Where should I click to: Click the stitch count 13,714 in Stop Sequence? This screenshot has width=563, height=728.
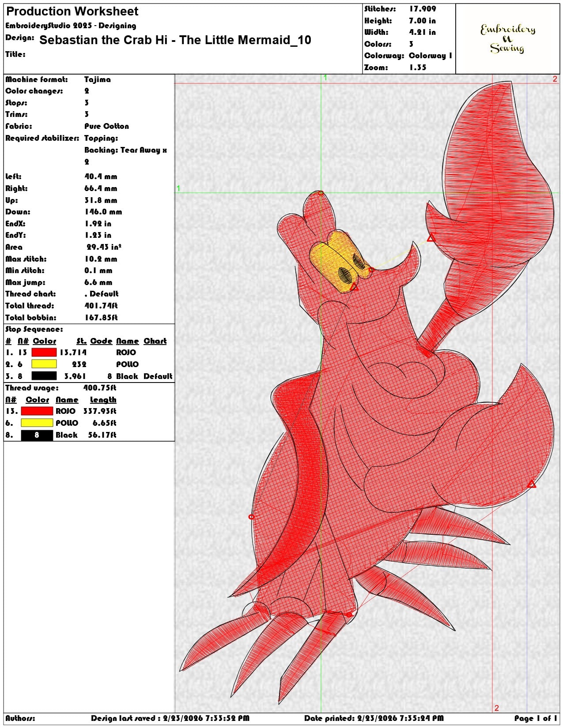(x=73, y=352)
